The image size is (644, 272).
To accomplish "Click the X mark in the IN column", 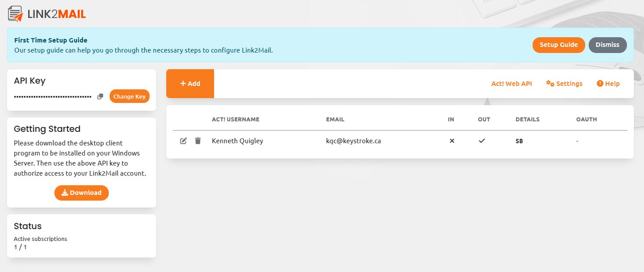I will click(x=452, y=141).
